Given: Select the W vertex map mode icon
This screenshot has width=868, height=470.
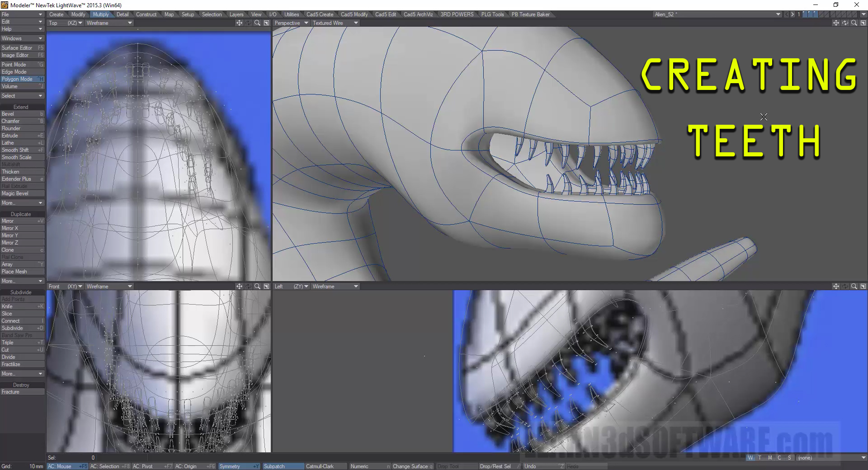Looking at the screenshot, I should (750, 458).
